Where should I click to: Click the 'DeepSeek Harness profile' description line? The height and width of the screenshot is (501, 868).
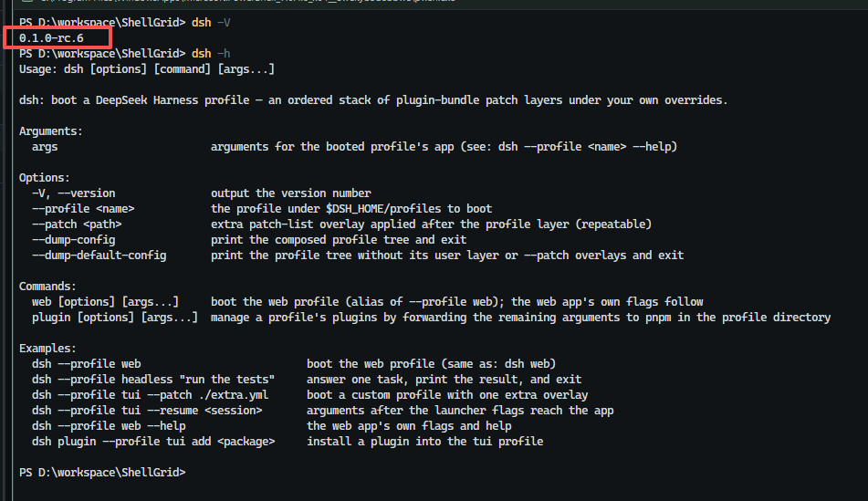[373, 100]
